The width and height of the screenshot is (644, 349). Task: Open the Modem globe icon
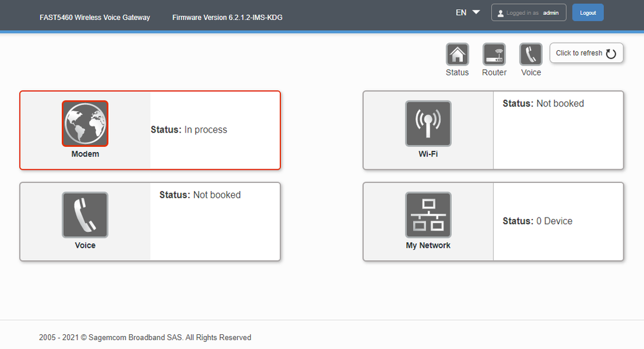tap(85, 124)
